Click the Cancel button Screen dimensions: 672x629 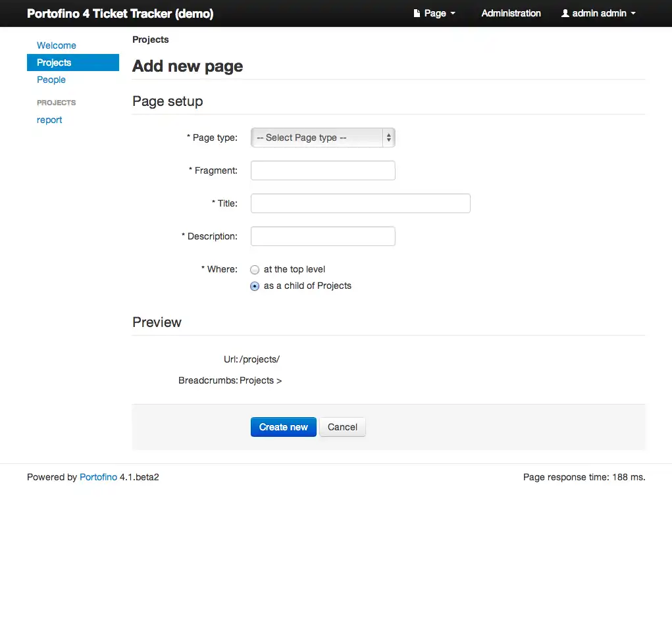(x=342, y=427)
